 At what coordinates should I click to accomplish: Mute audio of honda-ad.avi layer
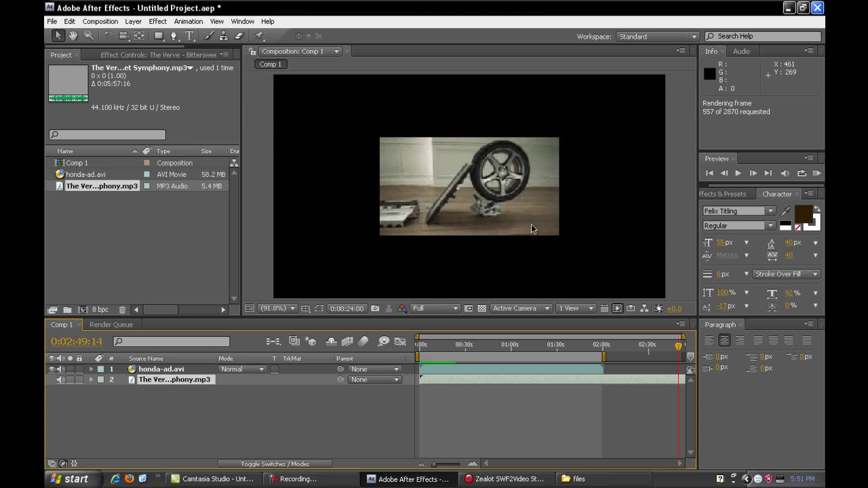(60, 369)
